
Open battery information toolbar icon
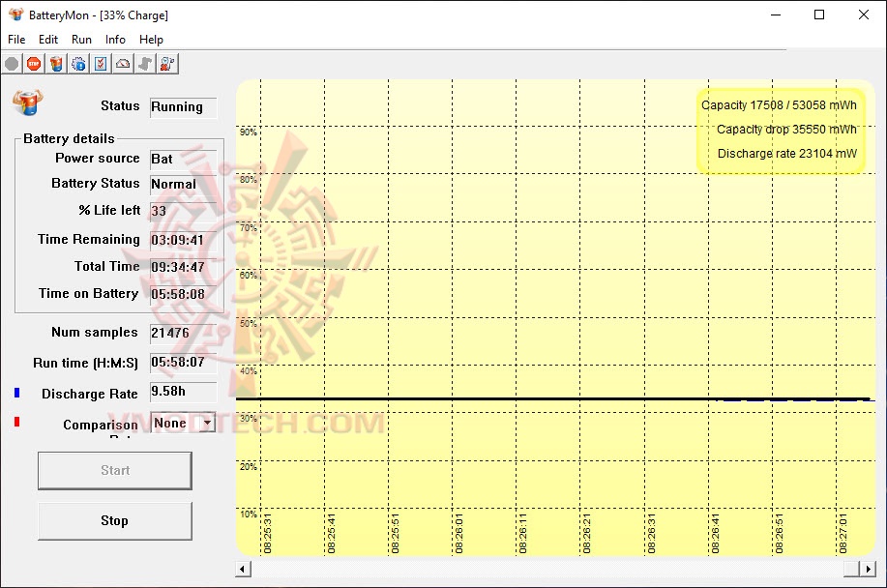[x=56, y=64]
